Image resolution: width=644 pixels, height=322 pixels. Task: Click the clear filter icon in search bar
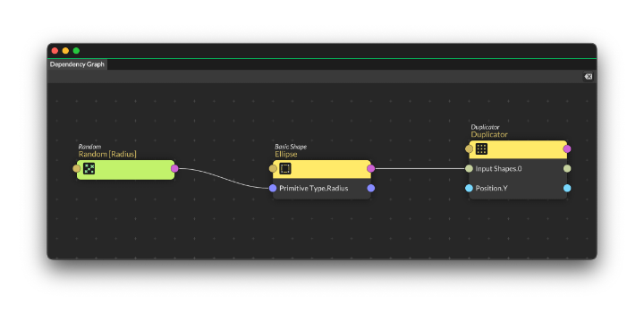tap(589, 76)
